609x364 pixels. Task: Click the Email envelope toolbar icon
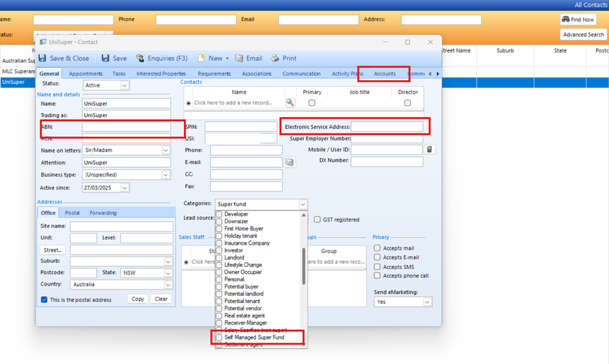(239, 58)
